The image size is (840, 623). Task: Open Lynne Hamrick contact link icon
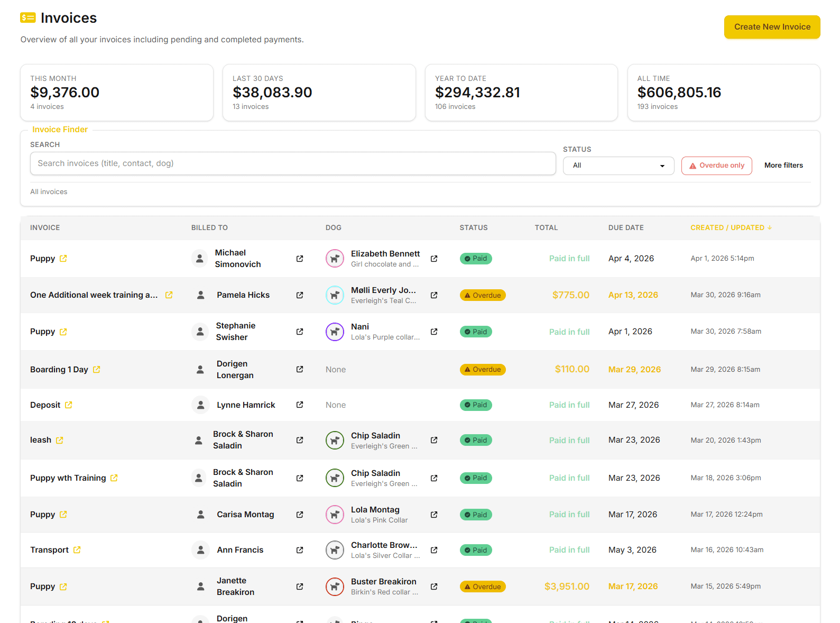[x=300, y=405]
